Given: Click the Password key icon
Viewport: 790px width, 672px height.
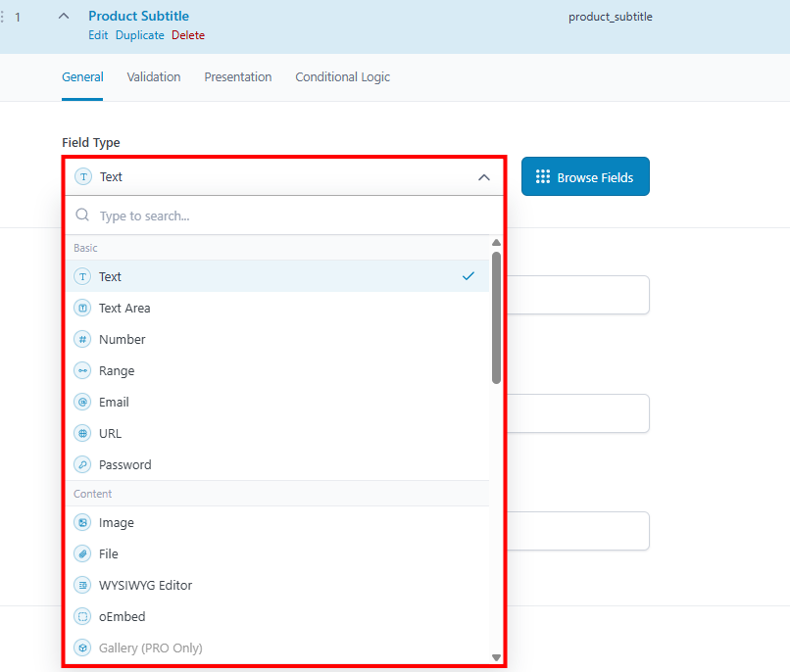Looking at the screenshot, I should point(82,464).
